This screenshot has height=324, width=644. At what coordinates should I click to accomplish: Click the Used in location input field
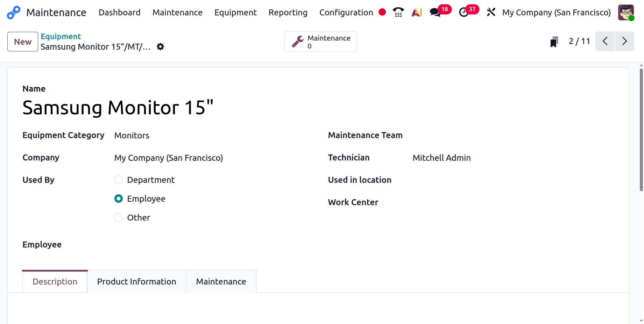[513, 180]
